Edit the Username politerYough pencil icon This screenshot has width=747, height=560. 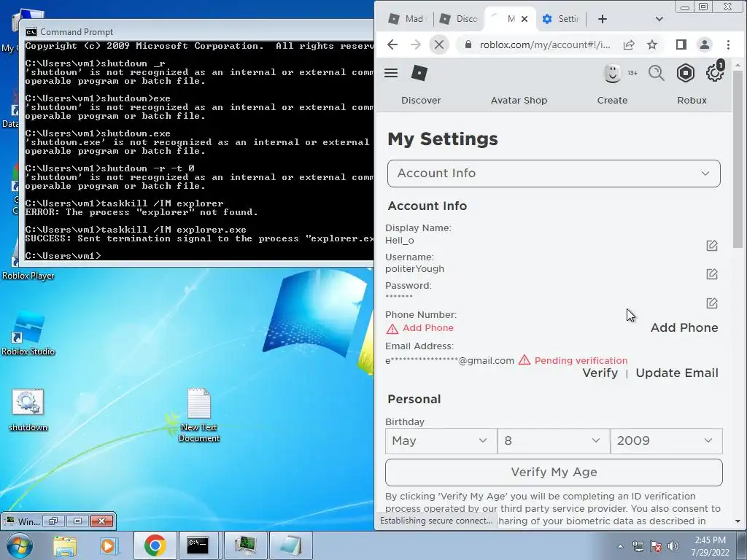tap(712, 274)
